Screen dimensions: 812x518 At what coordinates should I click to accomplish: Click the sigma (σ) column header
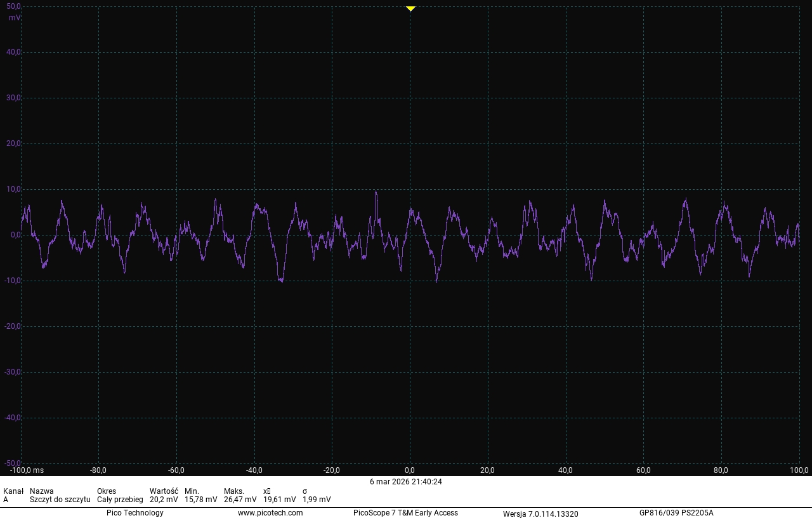[305, 491]
